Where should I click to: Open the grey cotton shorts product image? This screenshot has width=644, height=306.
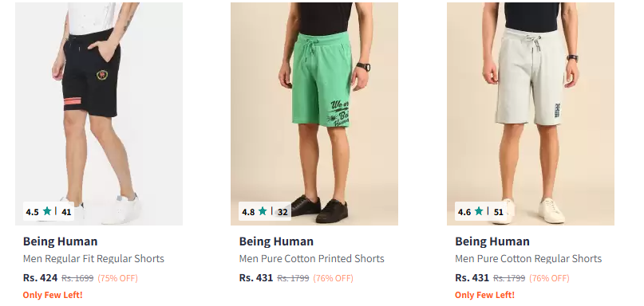pyautogui.click(x=531, y=114)
